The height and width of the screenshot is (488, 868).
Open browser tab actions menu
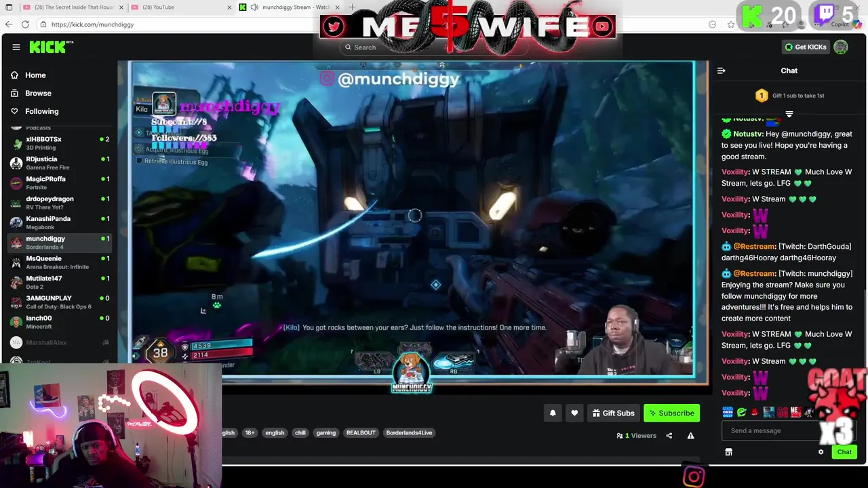tap(9, 7)
